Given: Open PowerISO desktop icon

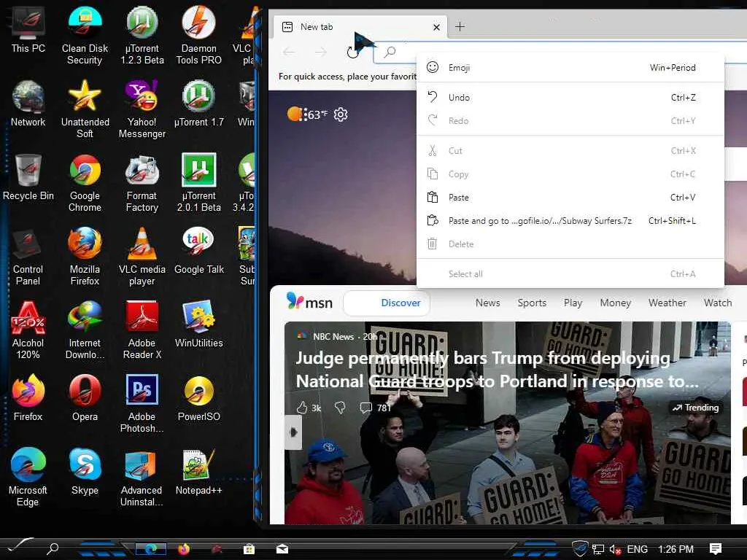Looking at the screenshot, I should pyautogui.click(x=198, y=398).
